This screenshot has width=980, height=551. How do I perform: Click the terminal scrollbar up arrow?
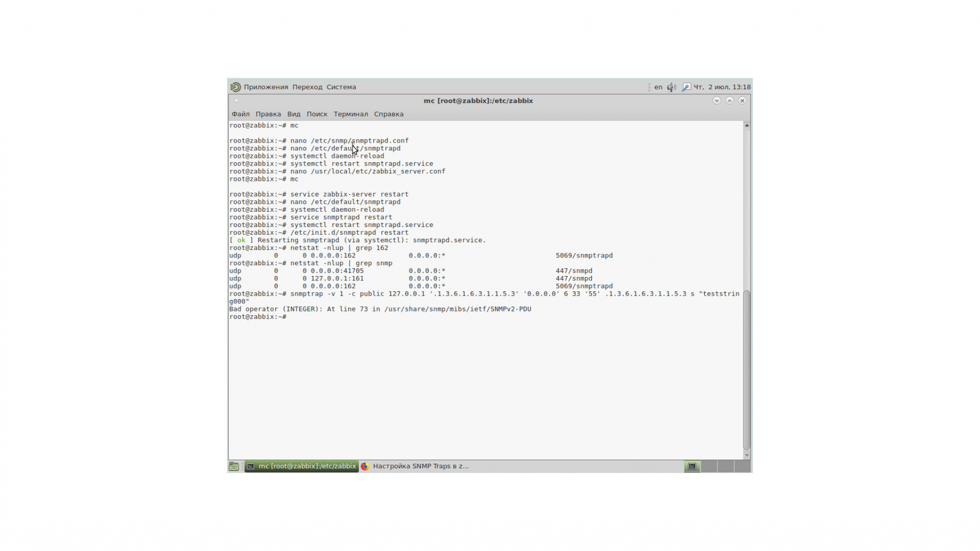tap(747, 126)
